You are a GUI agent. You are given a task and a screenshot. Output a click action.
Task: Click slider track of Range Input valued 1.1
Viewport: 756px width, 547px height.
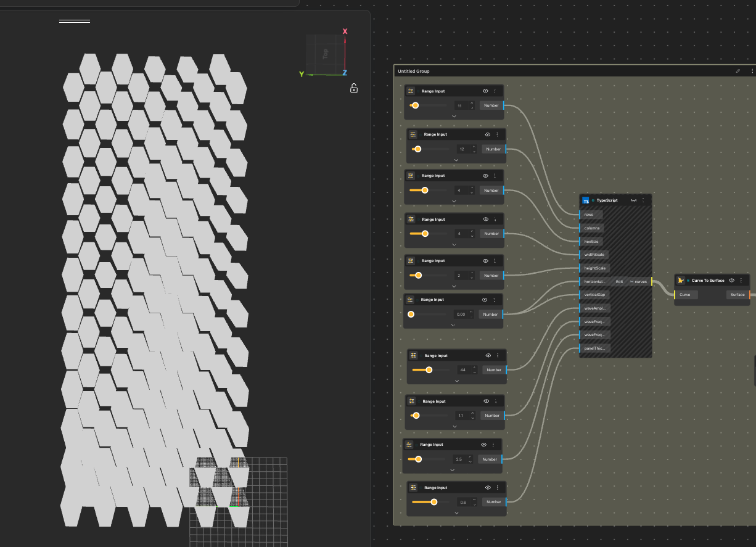pyautogui.click(x=432, y=416)
